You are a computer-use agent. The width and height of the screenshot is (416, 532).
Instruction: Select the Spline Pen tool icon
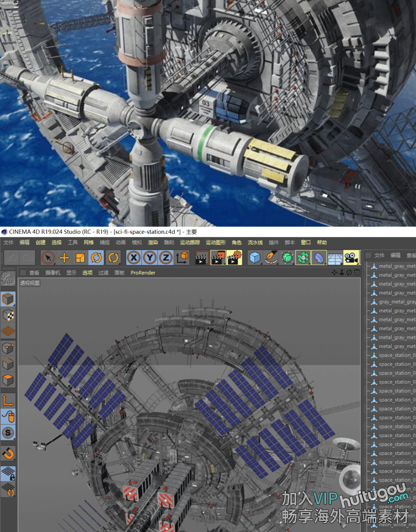pos(271,258)
